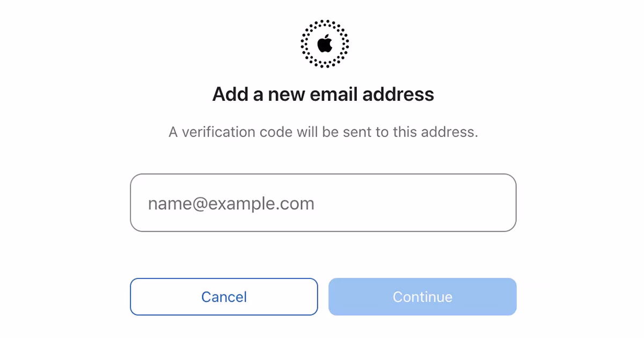Viewport: 644px width, 338px height.
Task: Focus the name@example.com text box
Action: coord(323,203)
